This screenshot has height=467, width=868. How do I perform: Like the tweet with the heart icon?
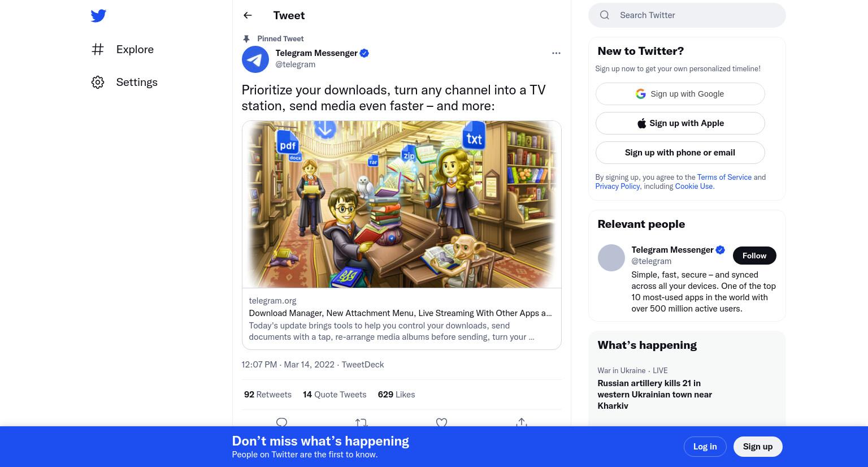441,422
